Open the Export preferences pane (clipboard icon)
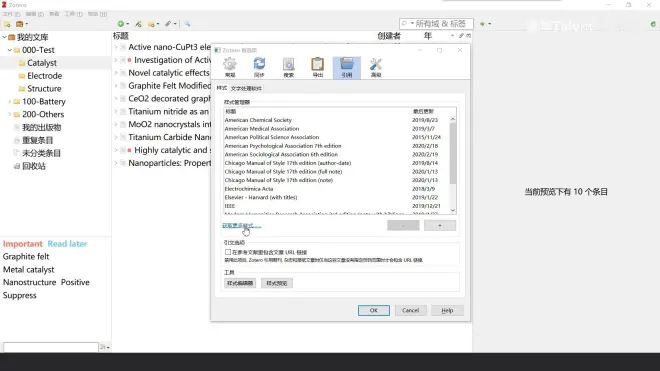660x371 pixels. click(317, 67)
